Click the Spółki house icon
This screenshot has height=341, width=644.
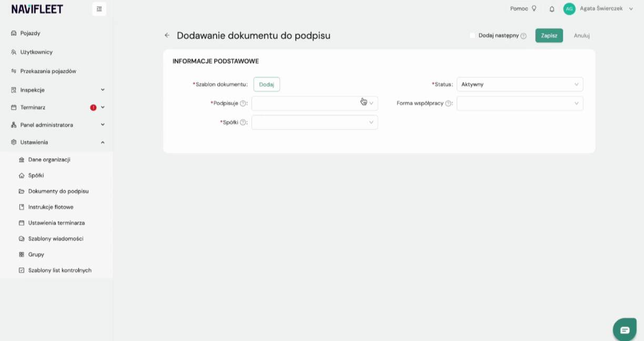click(x=22, y=175)
